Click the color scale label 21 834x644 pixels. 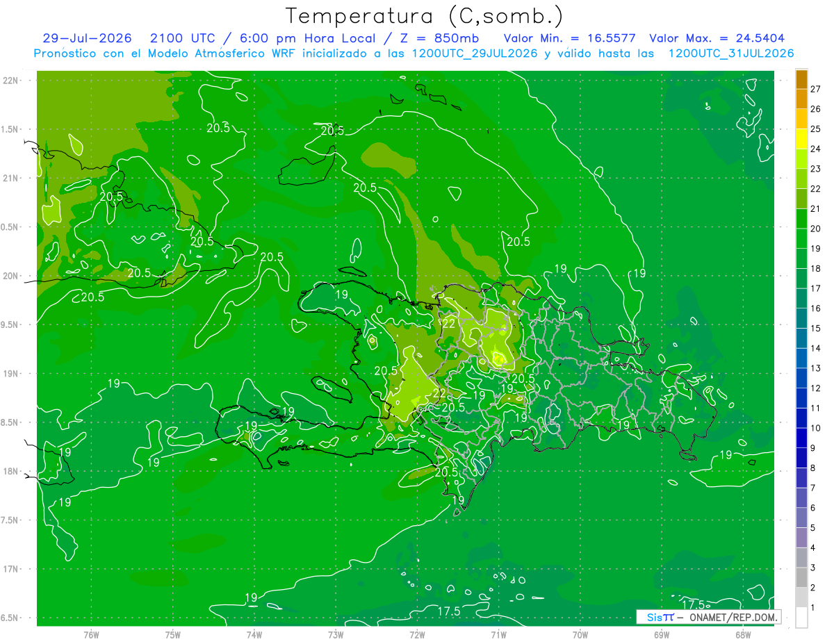click(x=816, y=208)
